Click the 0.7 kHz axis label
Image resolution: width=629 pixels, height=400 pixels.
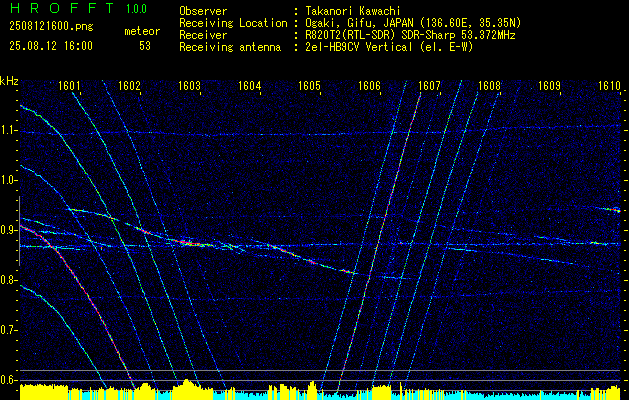tap(9, 330)
